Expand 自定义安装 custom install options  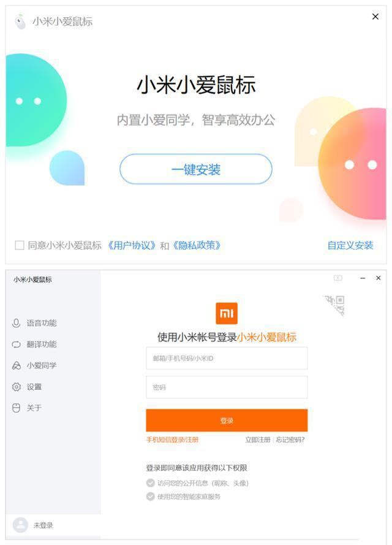click(350, 246)
